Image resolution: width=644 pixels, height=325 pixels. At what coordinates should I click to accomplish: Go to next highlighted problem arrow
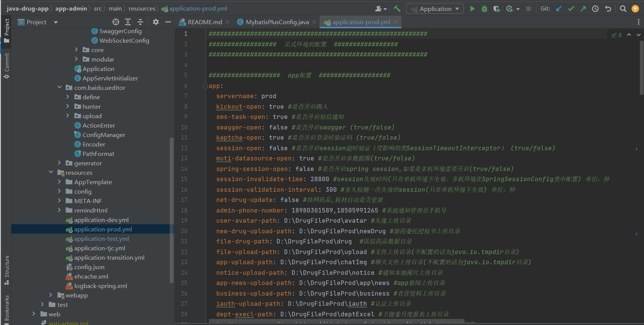pyautogui.click(x=638, y=35)
